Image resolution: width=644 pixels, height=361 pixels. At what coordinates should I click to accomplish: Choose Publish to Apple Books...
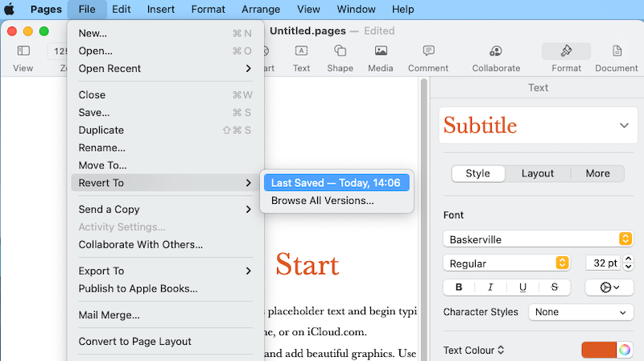click(166, 288)
